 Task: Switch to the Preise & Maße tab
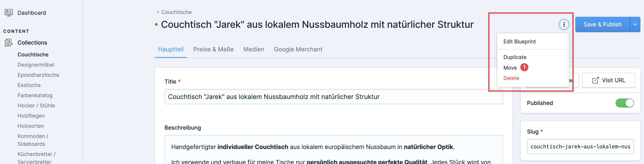tap(213, 49)
